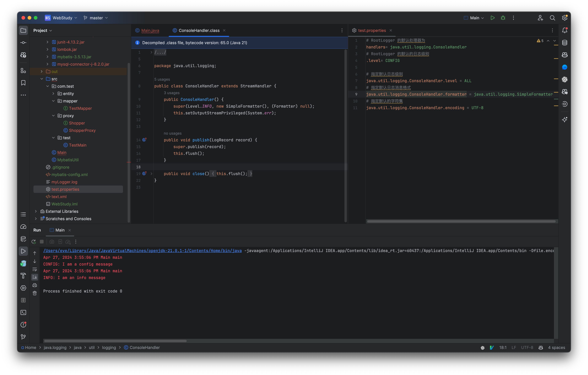
Task: Open the master branch dropdown
Action: (x=96, y=18)
